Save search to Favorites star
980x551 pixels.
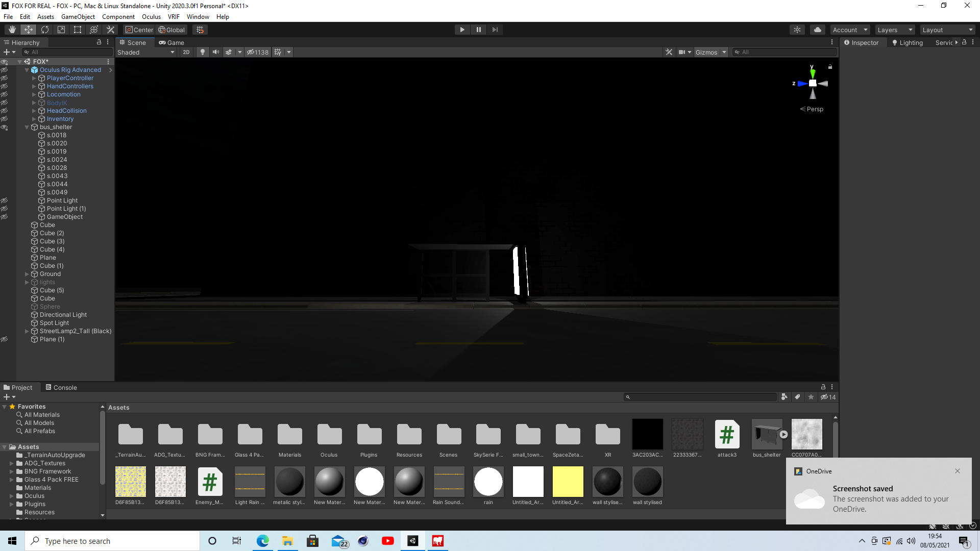[811, 397]
